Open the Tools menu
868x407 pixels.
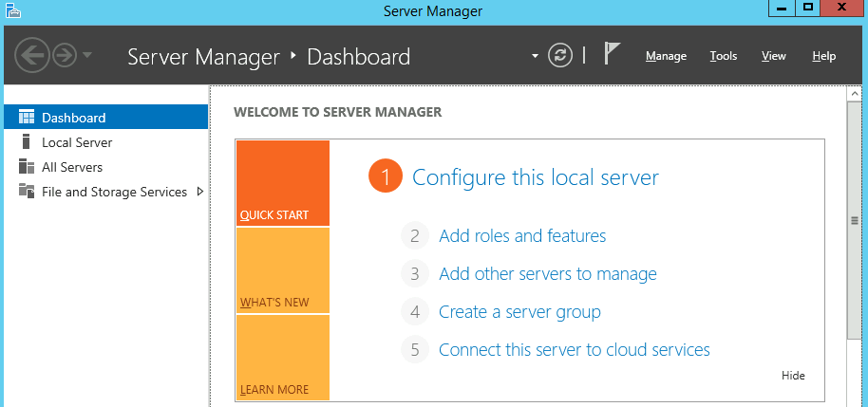tap(723, 56)
